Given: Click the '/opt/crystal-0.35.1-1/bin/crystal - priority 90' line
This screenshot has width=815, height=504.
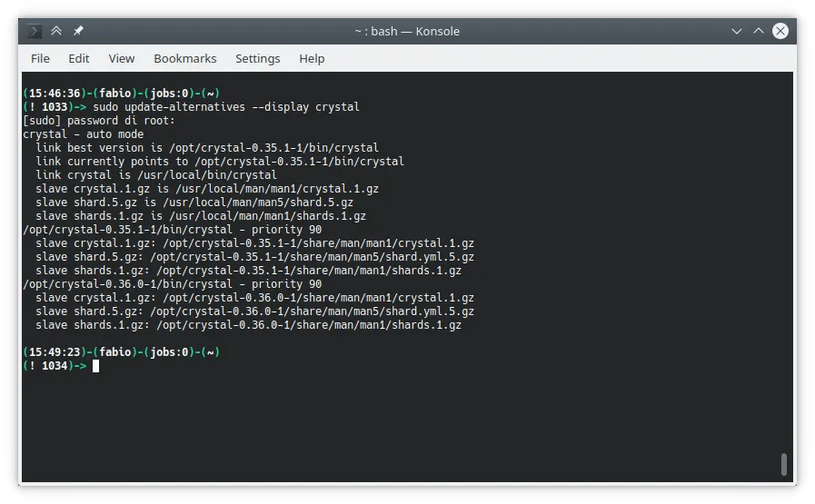Looking at the screenshot, I should [172, 230].
